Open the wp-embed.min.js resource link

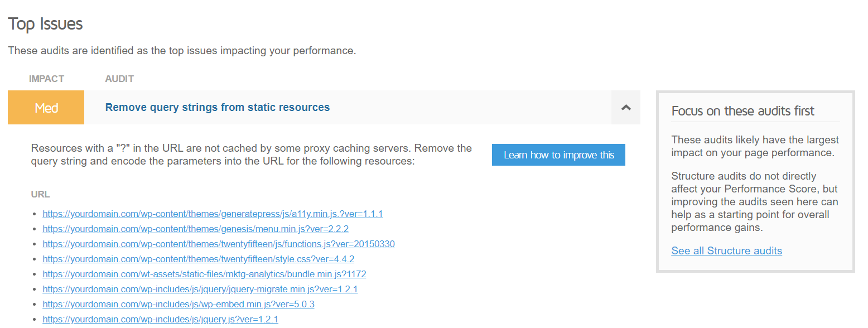pos(179,304)
